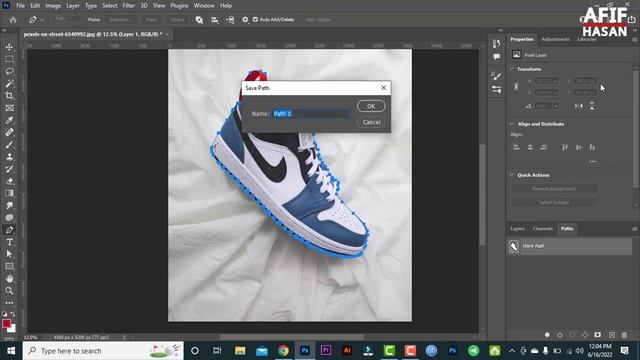This screenshot has width=640, height=360.
Task: Open the Paths panel flyout menu
Action: 634,229
